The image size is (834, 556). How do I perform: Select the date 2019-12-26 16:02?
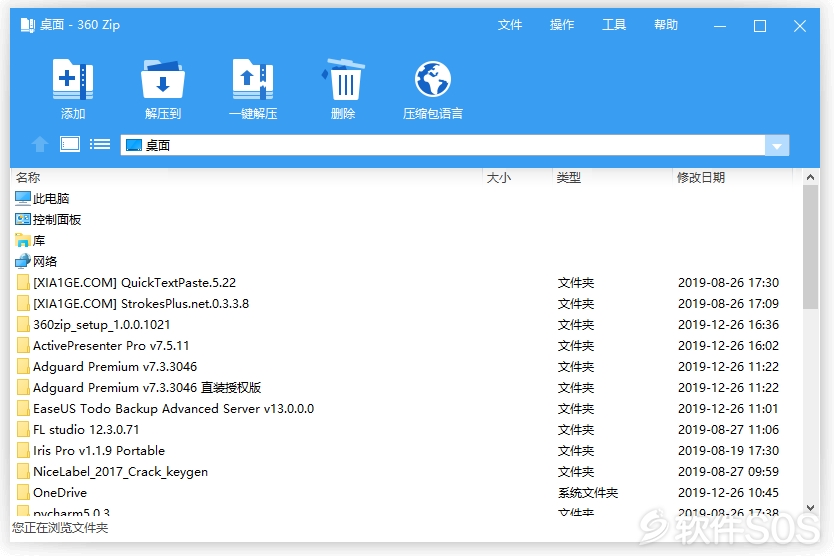coord(728,346)
